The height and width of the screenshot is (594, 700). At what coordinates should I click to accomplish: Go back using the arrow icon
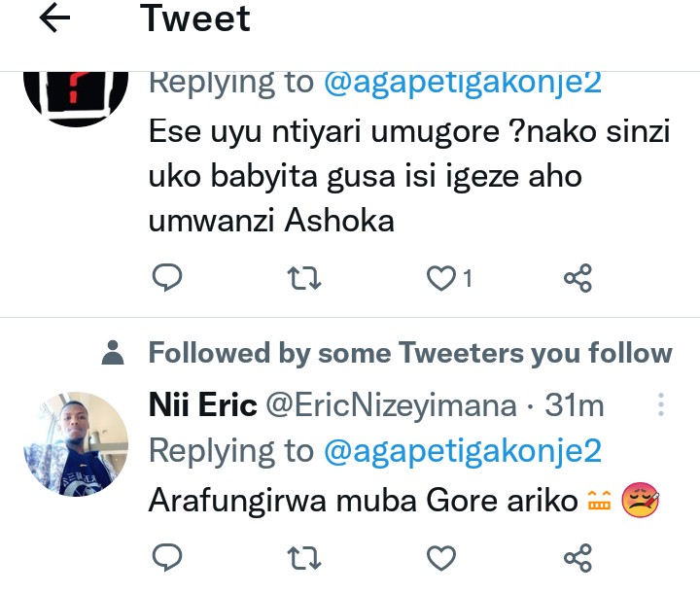tap(55, 20)
